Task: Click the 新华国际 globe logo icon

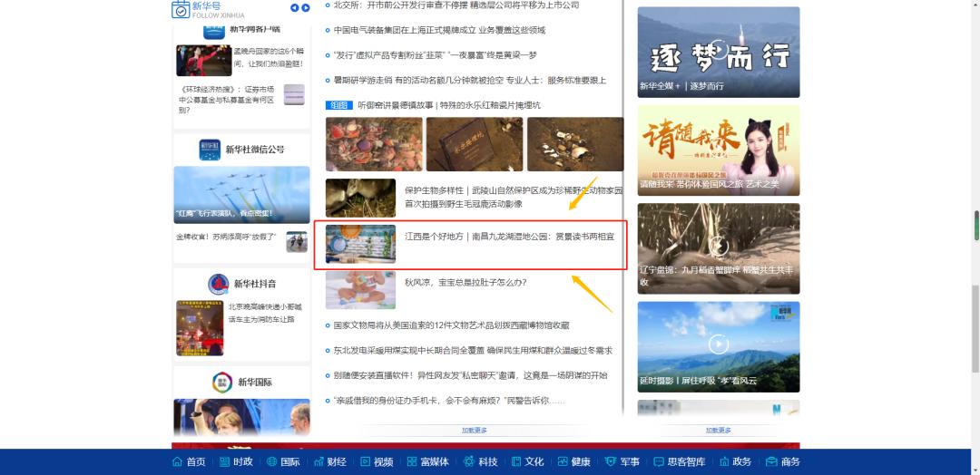Action: point(222,383)
